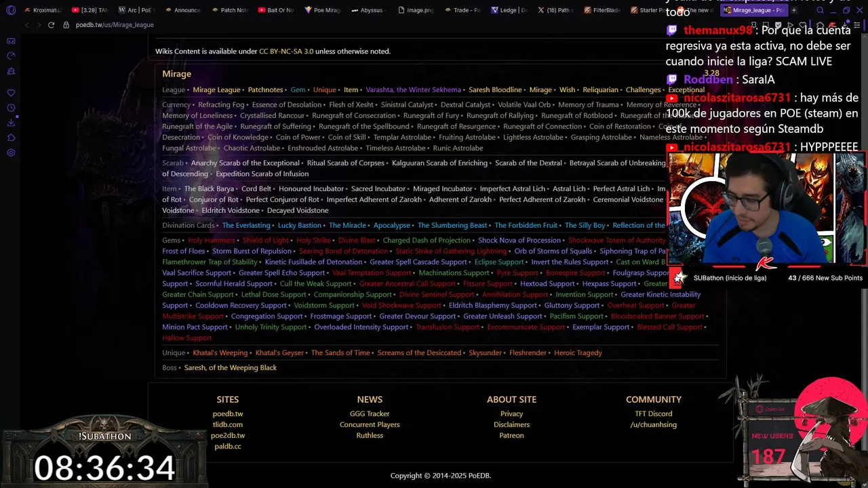Open the Honoured Incubator link
Image resolution: width=868 pixels, height=488 pixels.
311,189
